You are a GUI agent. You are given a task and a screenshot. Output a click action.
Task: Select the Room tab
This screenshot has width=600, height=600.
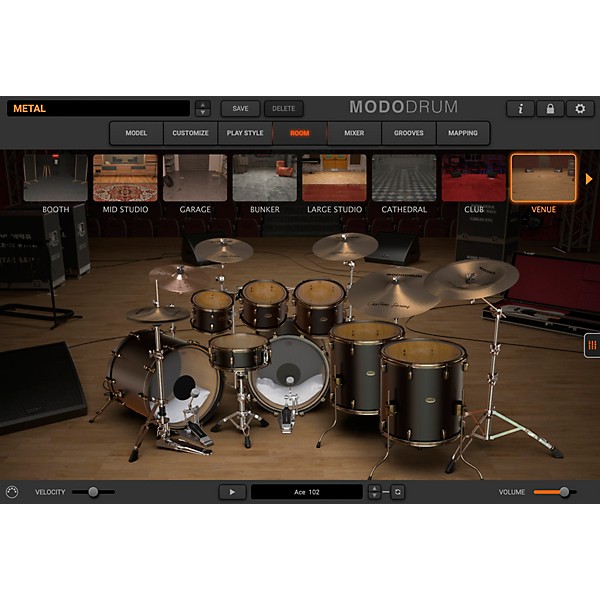click(x=300, y=133)
